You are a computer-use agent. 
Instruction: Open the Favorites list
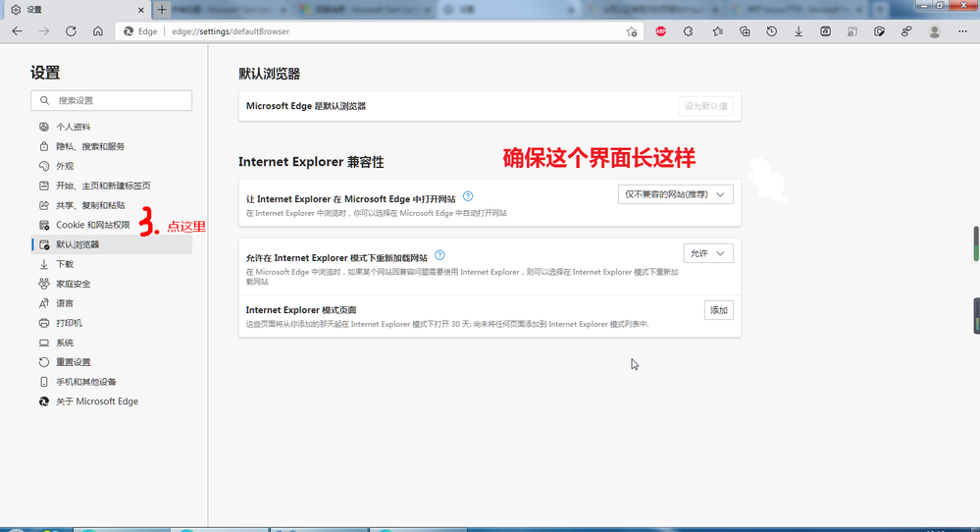coord(717,31)
